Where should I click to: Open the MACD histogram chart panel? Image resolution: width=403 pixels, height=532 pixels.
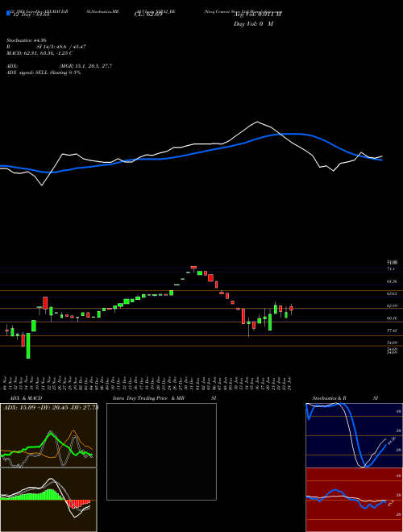coord(48,500)
